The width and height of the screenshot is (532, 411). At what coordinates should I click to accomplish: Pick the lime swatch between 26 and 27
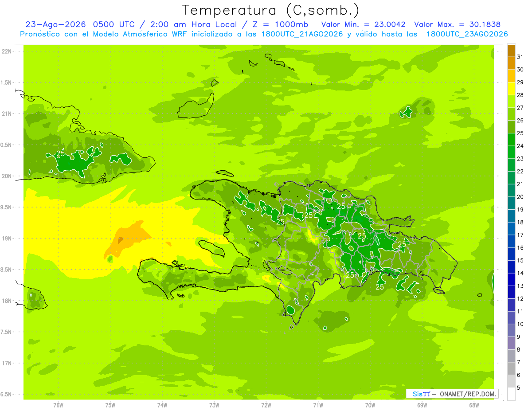(x=511, y=114)
